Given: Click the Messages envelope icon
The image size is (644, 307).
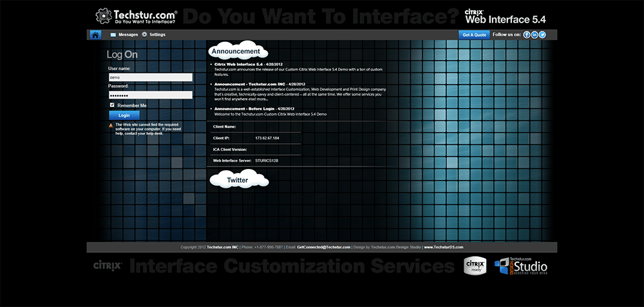Looking at the screenshot, I should [x=113, y=35].
